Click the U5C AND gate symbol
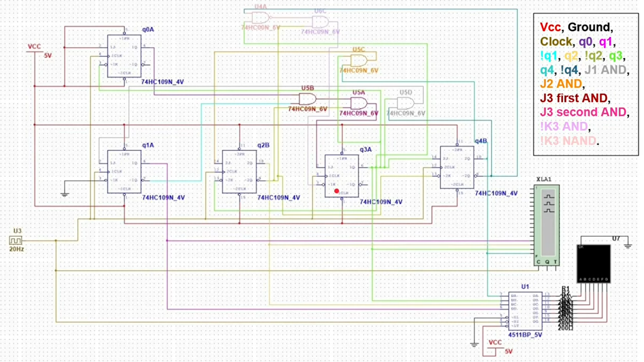Image resolution: width=644 pixels, height=362 pixels. [x=358, y=60]
